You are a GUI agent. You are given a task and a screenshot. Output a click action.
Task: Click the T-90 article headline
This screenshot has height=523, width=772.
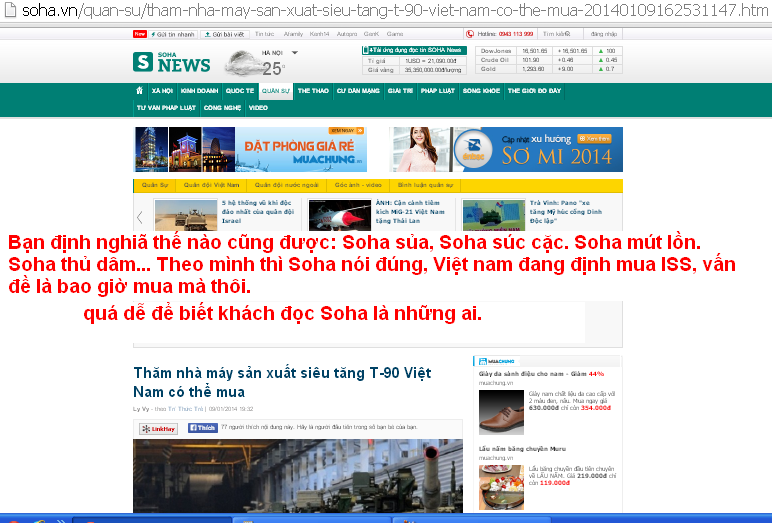(282, 382)
